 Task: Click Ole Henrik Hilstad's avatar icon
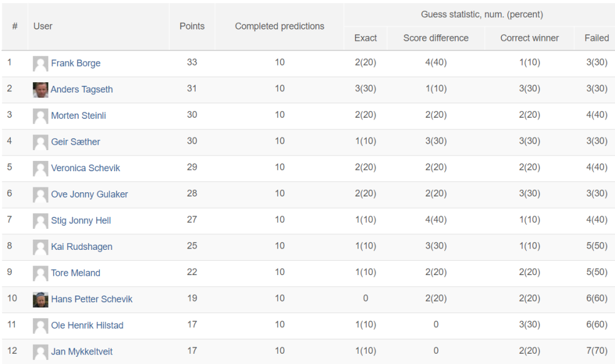point(40,326)
